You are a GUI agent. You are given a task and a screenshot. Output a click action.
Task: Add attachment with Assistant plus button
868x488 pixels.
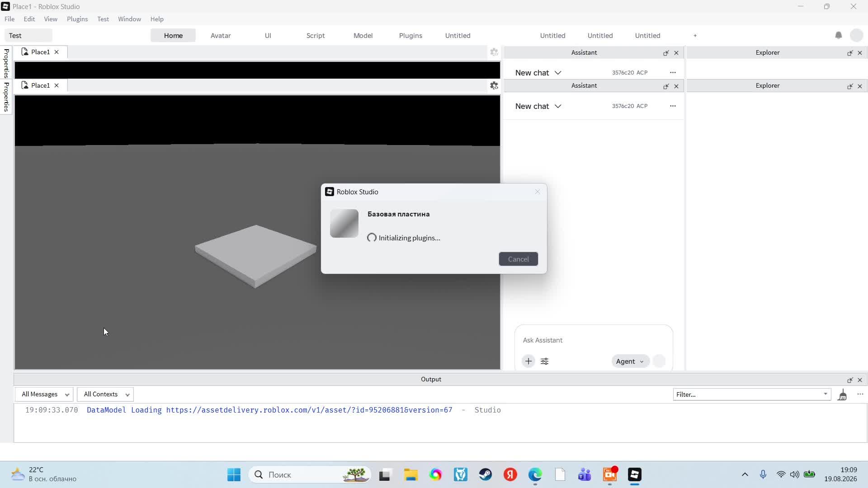tap(528, 361)
